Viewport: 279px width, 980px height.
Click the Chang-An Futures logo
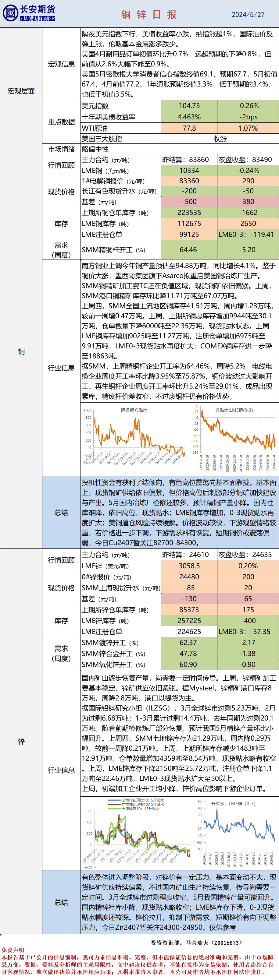coord(29,13)
